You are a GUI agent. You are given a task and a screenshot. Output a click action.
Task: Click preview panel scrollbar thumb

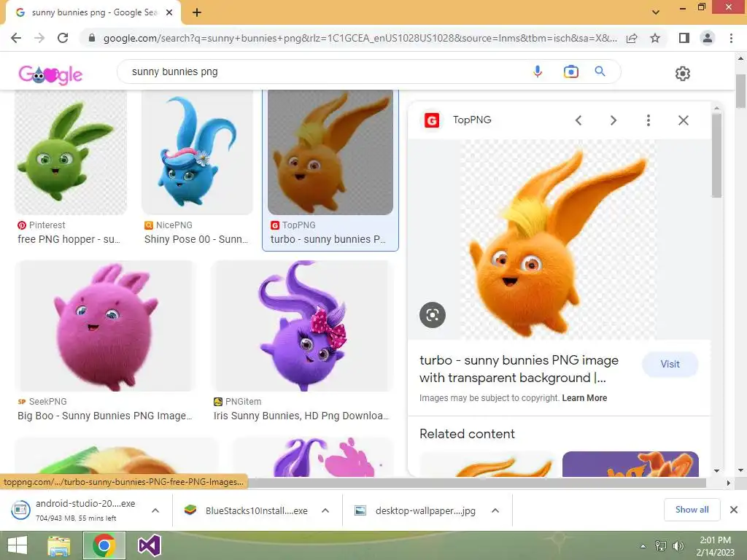(x=716, y=155)
